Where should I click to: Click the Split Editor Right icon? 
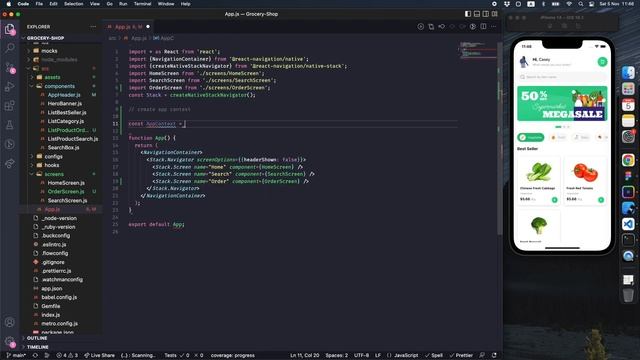[483, 27]
